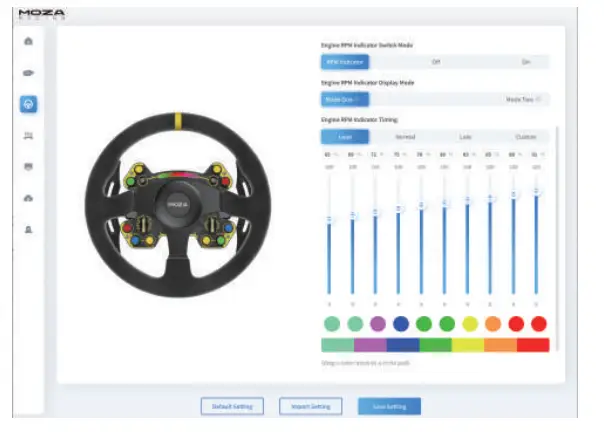Set RPM indicator switch mode to On
This screenshot has height=432, width=604.
(x=526, y=62)
